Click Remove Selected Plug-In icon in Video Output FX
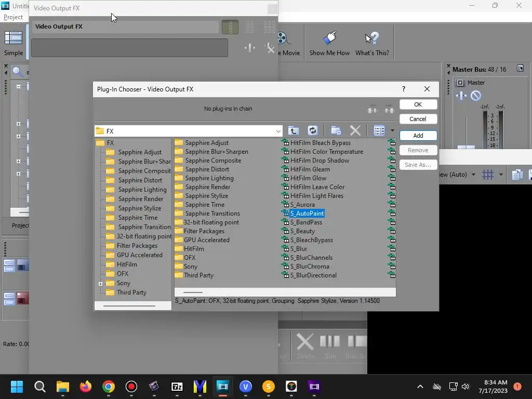 [270, 48]
